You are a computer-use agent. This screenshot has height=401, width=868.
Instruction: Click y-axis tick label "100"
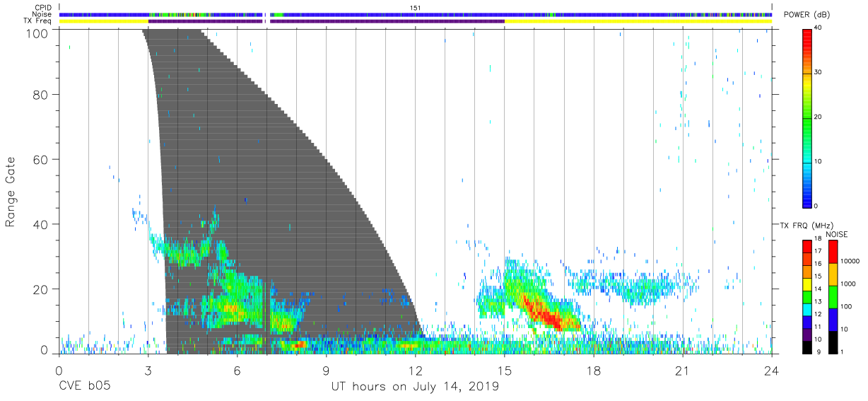39,33
